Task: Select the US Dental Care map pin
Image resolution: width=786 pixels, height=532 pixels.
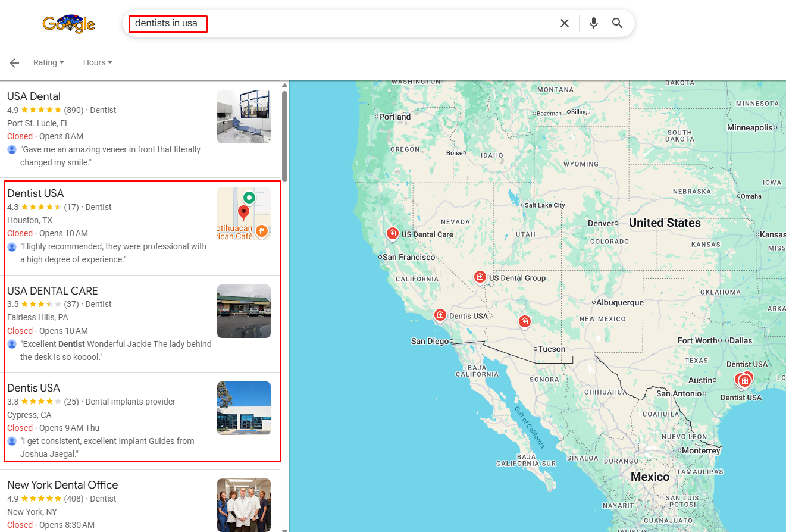Action: [x=393, y=234]
